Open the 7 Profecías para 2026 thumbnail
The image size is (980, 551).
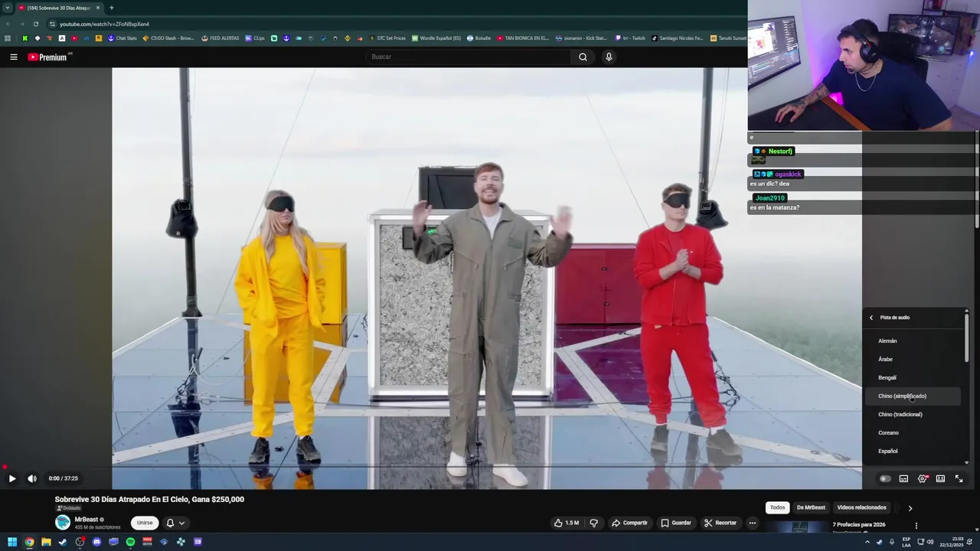[799, 527]
